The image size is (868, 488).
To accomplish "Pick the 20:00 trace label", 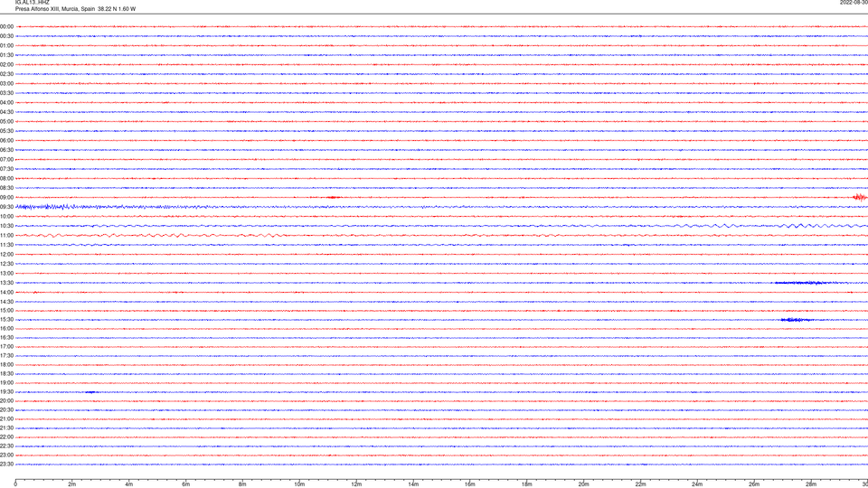I will click(6, 401).
